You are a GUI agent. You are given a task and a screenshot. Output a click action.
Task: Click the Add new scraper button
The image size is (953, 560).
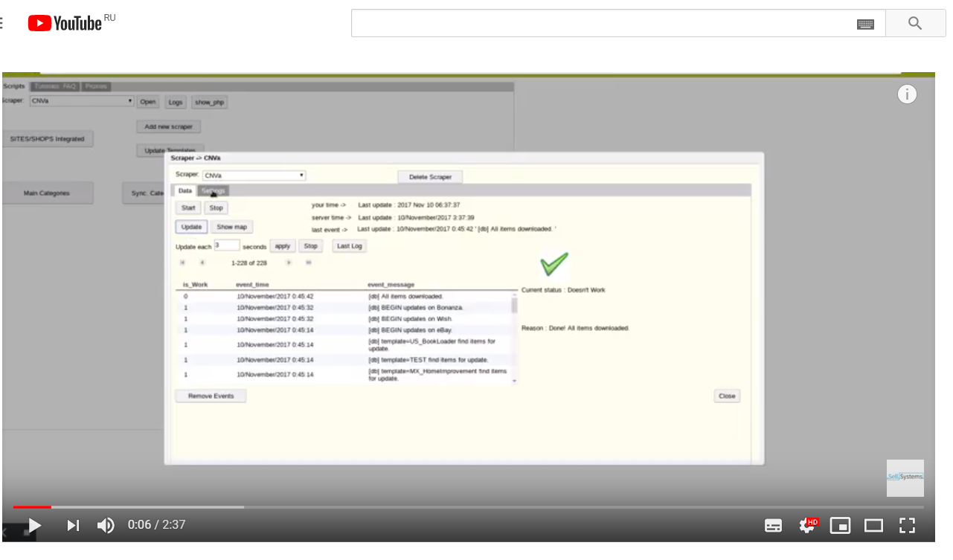coord(168,126)
